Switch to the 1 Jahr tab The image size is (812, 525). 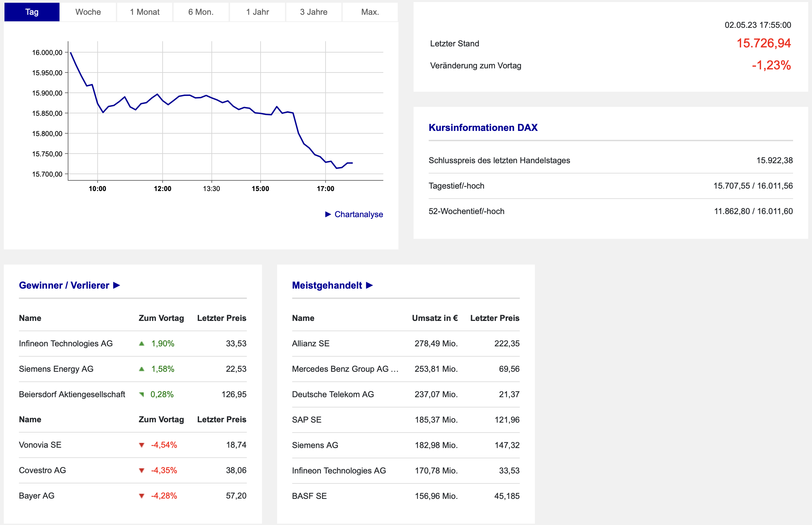pos(257,12)
